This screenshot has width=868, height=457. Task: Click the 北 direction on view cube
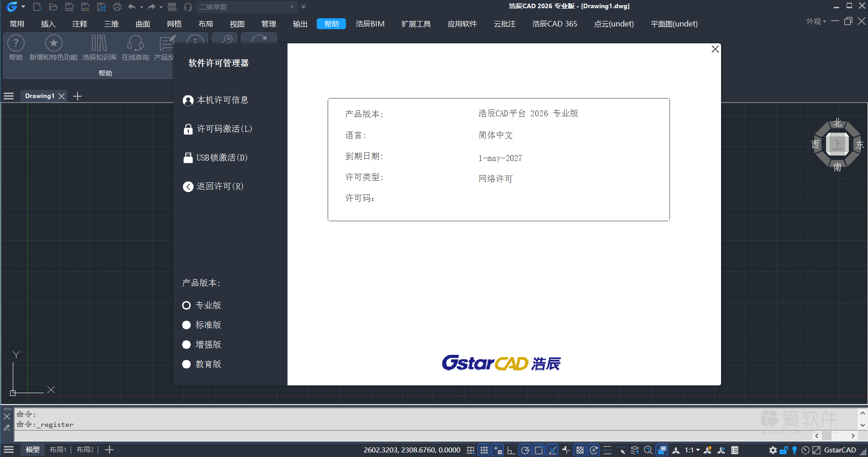837,123
